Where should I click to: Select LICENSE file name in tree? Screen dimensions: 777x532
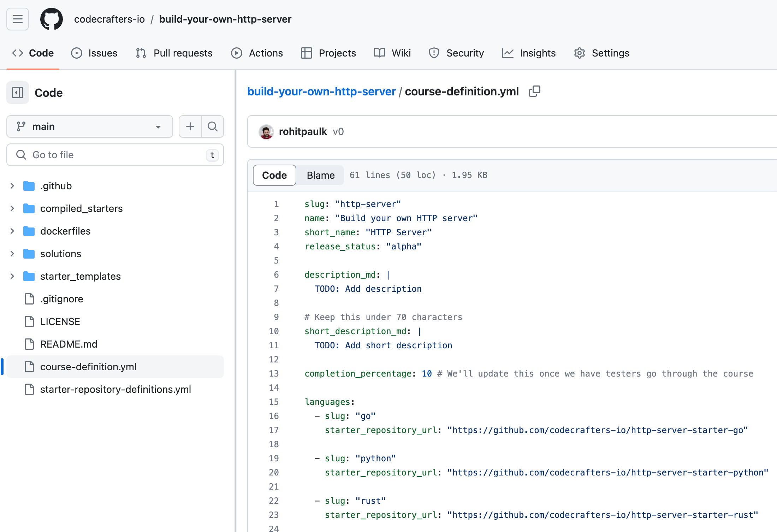[x=60, y=321]
